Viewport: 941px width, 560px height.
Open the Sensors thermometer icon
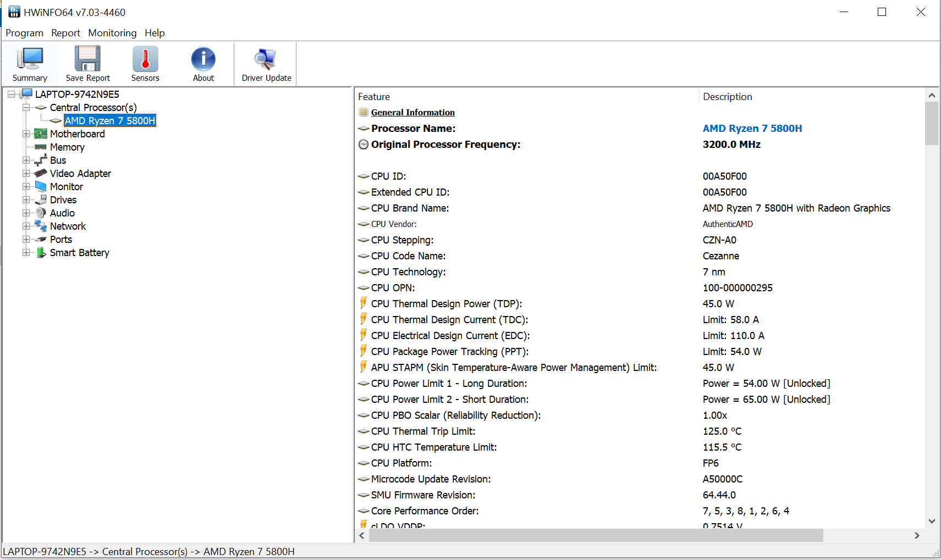(145, 59)
